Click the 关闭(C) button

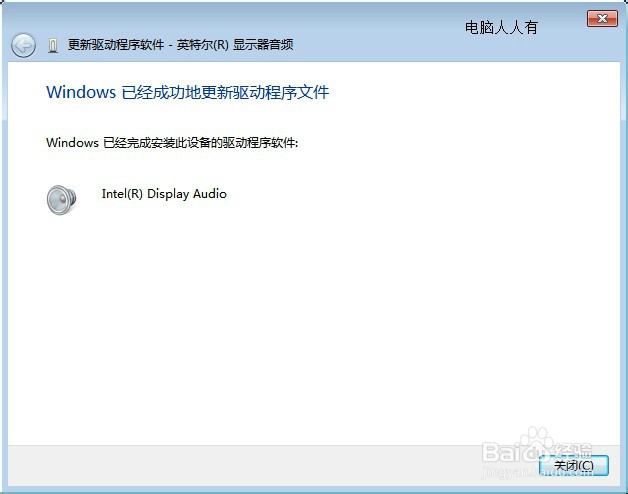(x=574, y=466)
